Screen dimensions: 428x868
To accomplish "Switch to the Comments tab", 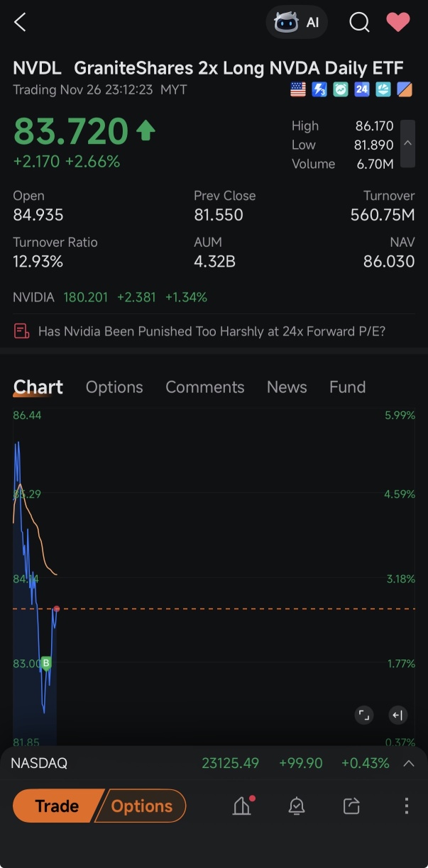I will point(204,387).
